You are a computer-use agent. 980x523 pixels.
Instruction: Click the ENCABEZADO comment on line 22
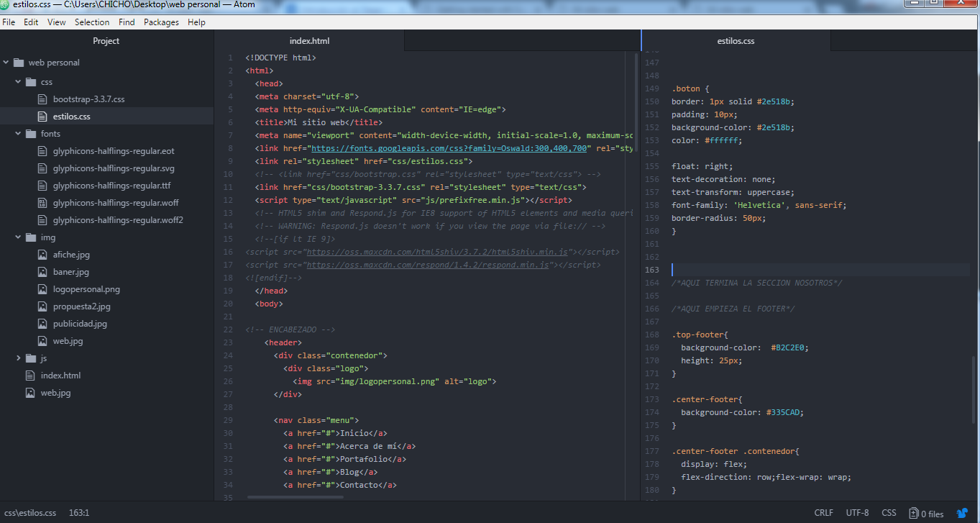pos(290,330)
